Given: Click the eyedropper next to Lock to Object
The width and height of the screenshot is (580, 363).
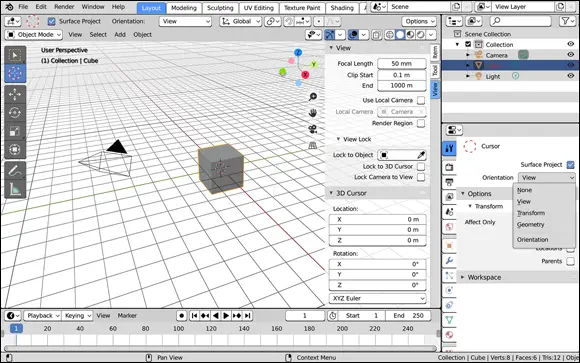Looking at the screenshot, I should pyautogui.click(x=421, y=155).
